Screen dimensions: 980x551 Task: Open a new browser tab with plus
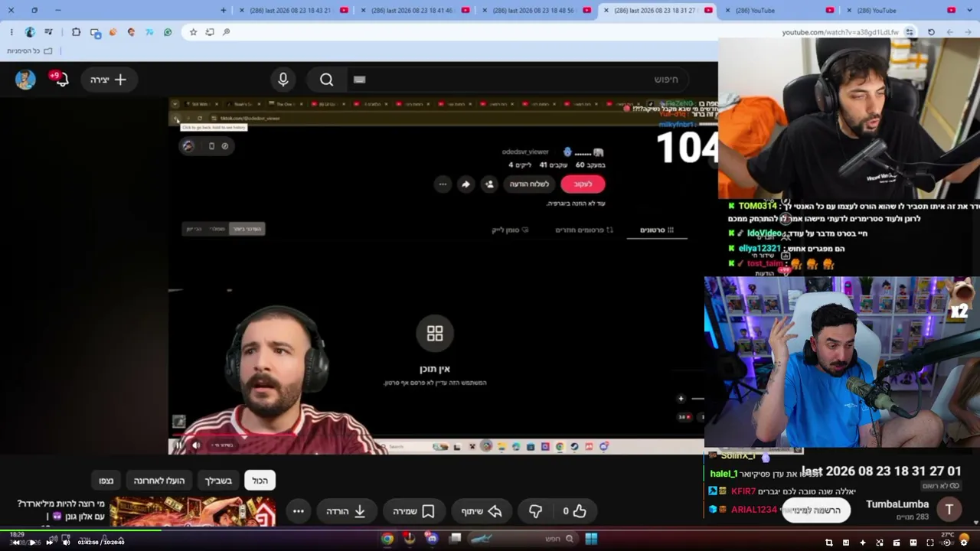[224, 11]
